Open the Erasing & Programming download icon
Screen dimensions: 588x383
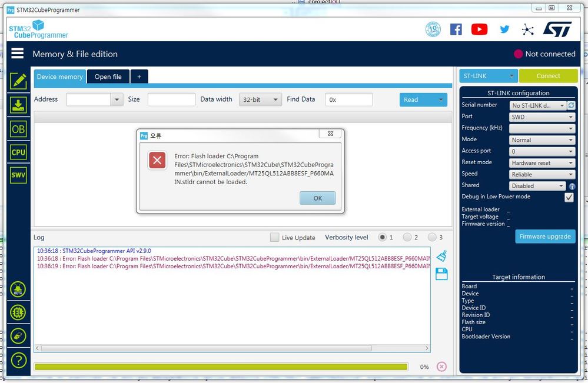[x=18, y=105]
